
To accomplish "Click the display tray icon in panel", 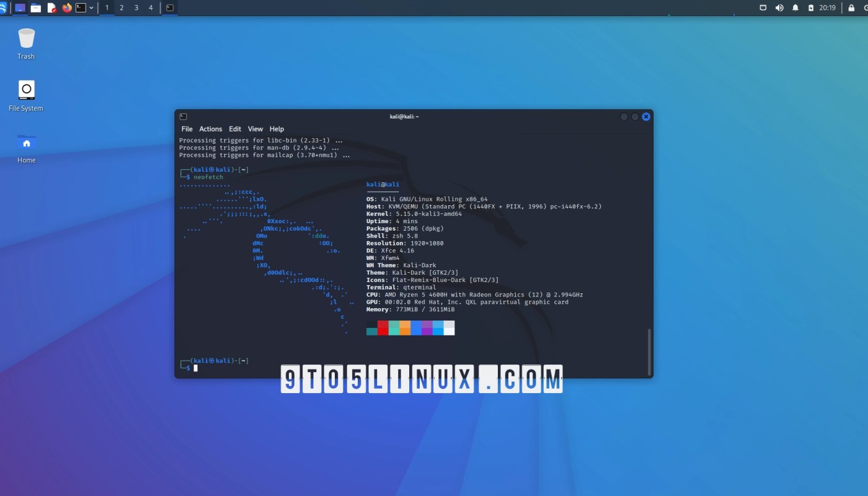I will 763,8.
